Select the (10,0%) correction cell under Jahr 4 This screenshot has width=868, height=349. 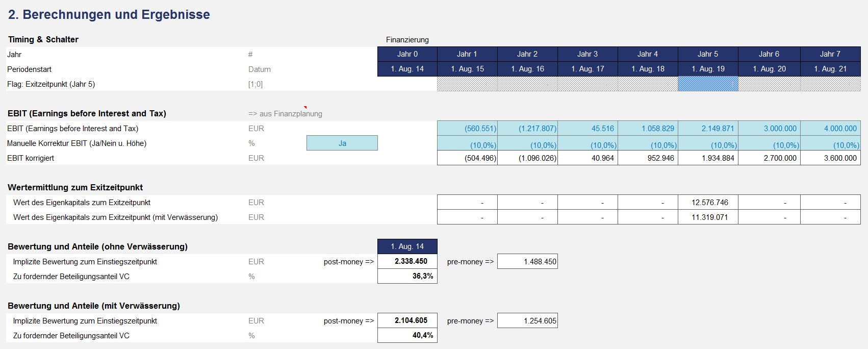648,143
